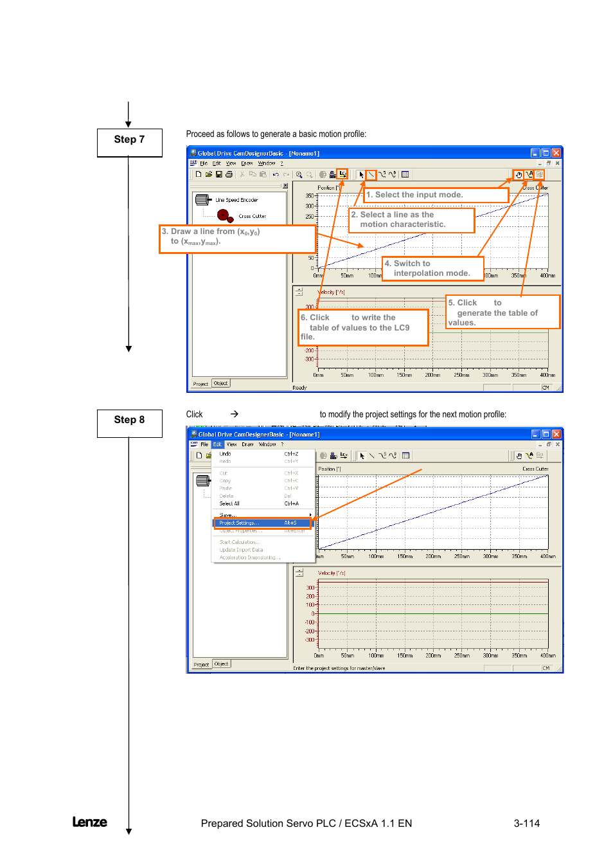Click the globe icon in Step 7 toolbar
613x868 pixels.
tap(323, 174)
